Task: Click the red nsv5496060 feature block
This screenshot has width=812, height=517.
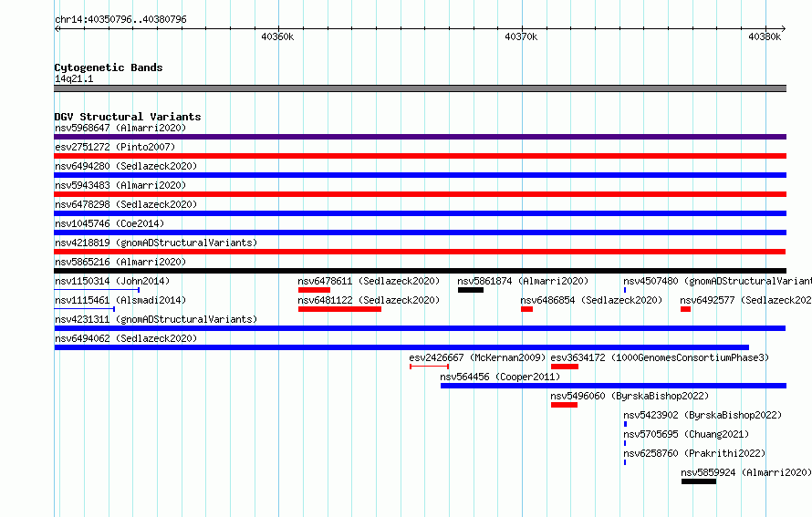Action: pyautogui.click(x=564, y=405)
